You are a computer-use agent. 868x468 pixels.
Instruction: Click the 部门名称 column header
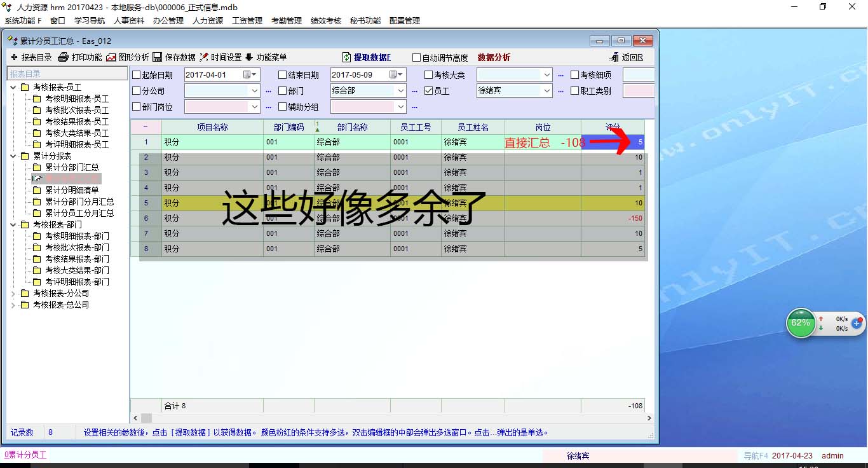[352, 127]
